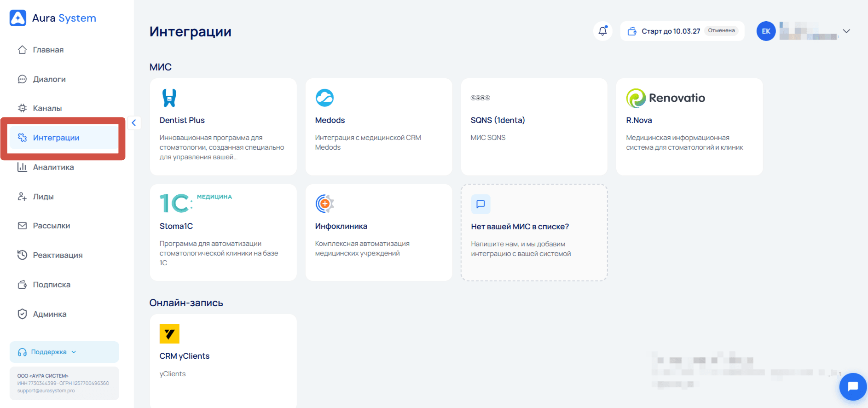Click the Dentist Plus tooth logo
Screen dimensions: 868x408
click(169, 98)
